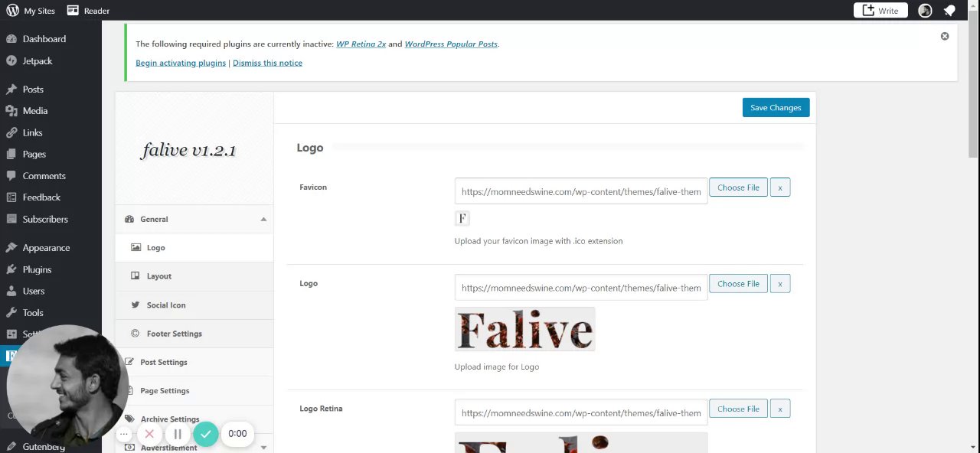Click the Write new post button
The height and width of the screenshot is (453, 980).
[880, 11]
